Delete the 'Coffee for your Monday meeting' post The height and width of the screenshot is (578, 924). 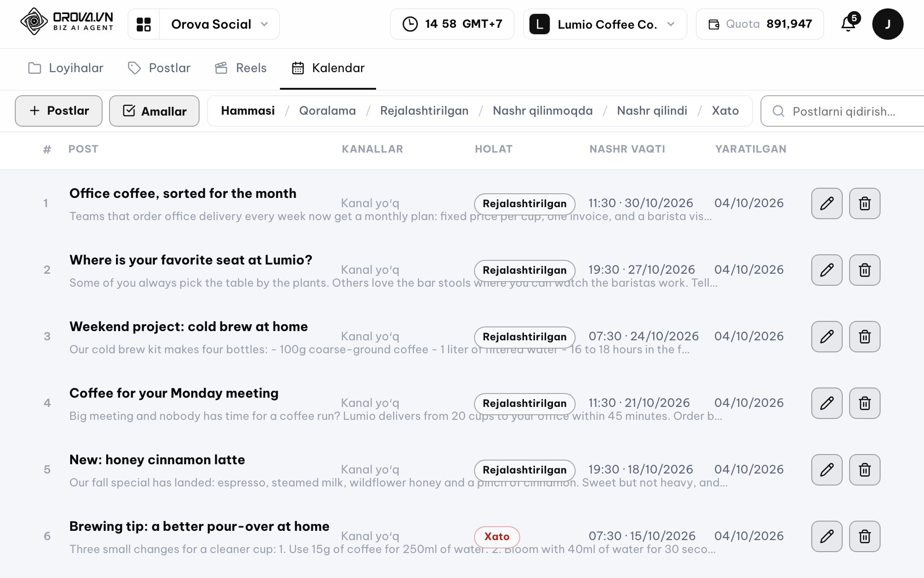[865, 403]
